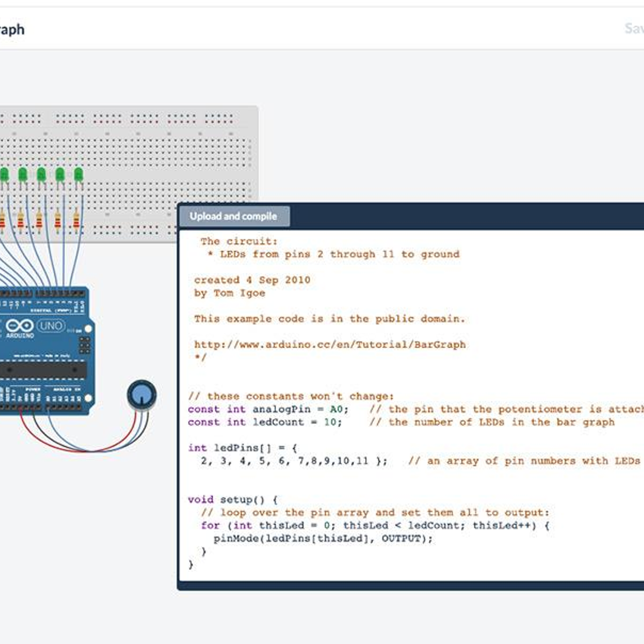The image size is (644, 644).
Task: Click the Arduino ICSP header pins
Action: point(84,345)
